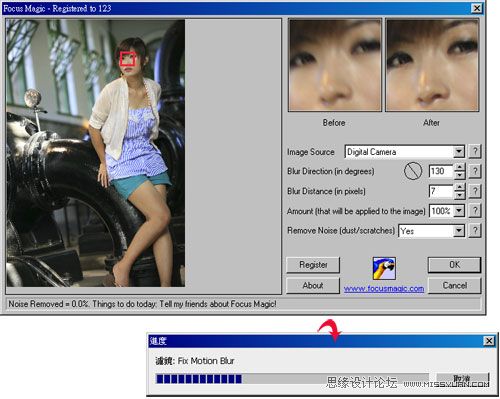Open help for Remove Noise

[x=475, y=231]
